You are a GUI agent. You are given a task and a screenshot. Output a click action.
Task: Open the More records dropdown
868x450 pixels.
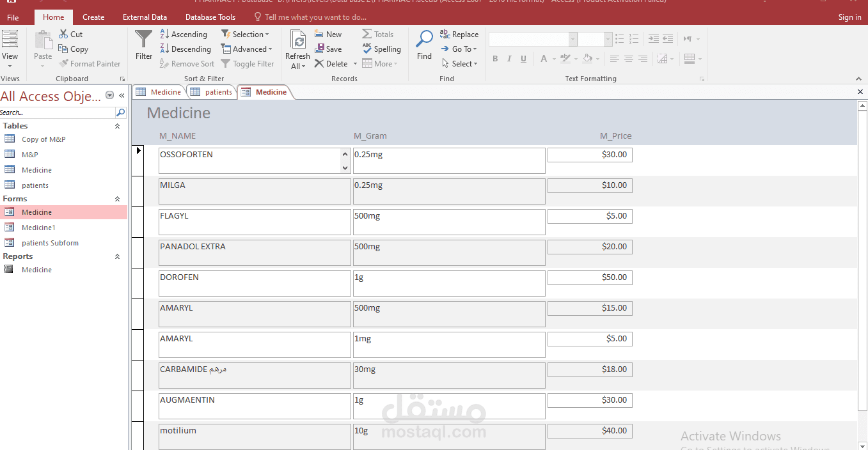pos(380,63)
